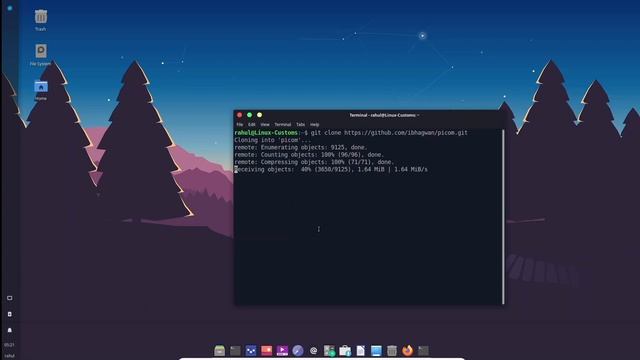Screen dimensions: 640x360
Task: Click the git clone command line
Action: tap(389, 133)
